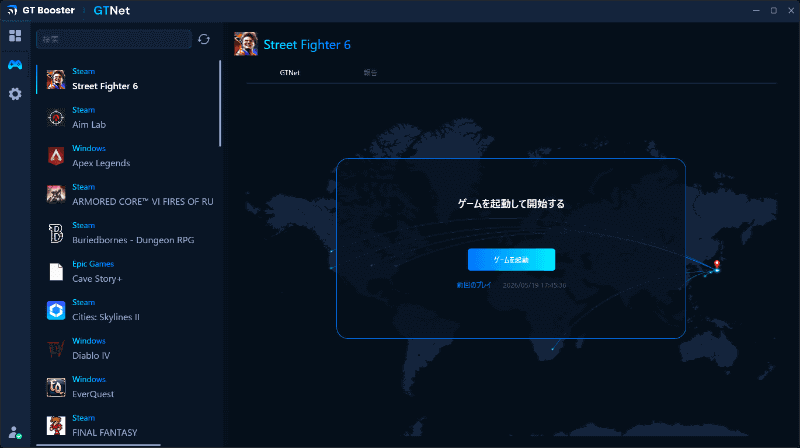
Task: Click the GTNet title bar label
Action: click(x=112, y=10)
